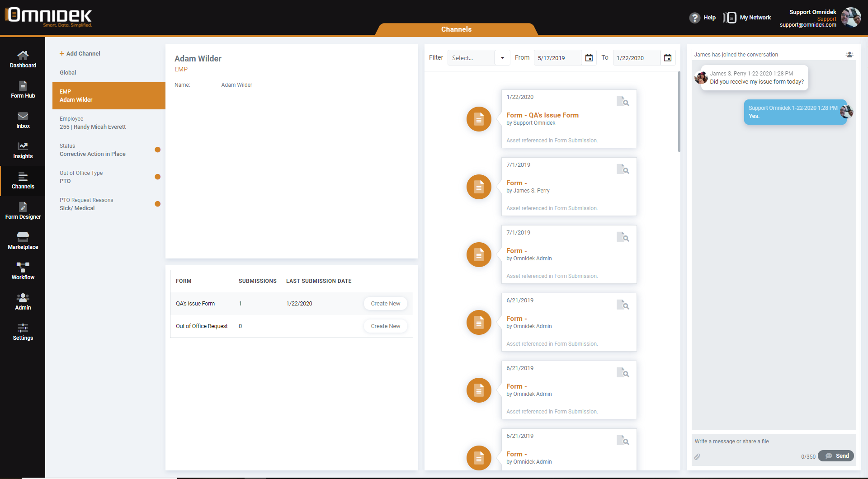Viewport: 868px width, 479px height.
Task: Switch to the Channels top tab
Action: pyautogui.click(x=456, y=29)
